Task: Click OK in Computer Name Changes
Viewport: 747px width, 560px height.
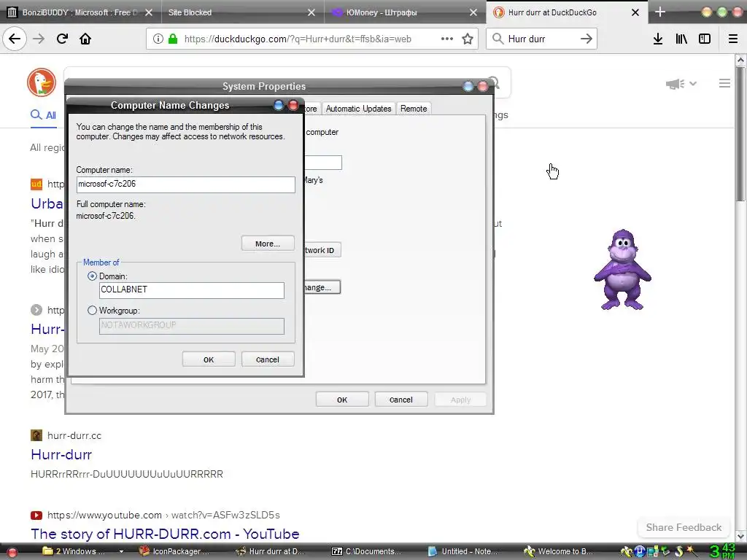Action: [x=209, y=359]
